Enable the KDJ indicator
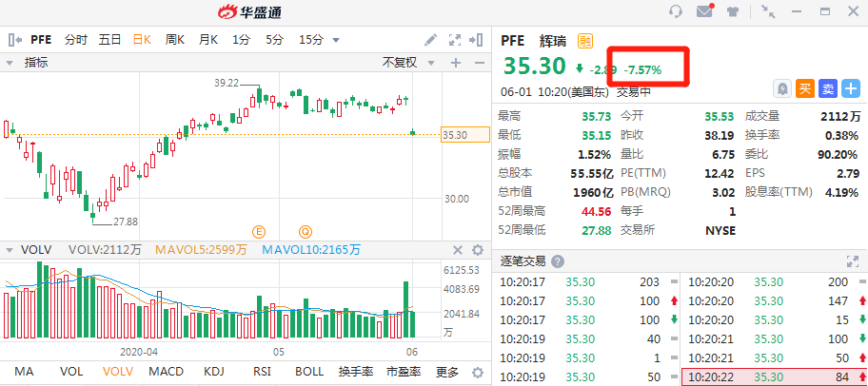Viewport: 868px width, 386px height. 214,372
